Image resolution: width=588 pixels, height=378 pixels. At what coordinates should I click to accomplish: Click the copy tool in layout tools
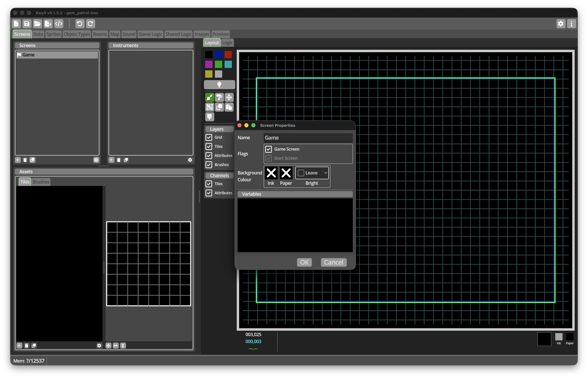219,107
